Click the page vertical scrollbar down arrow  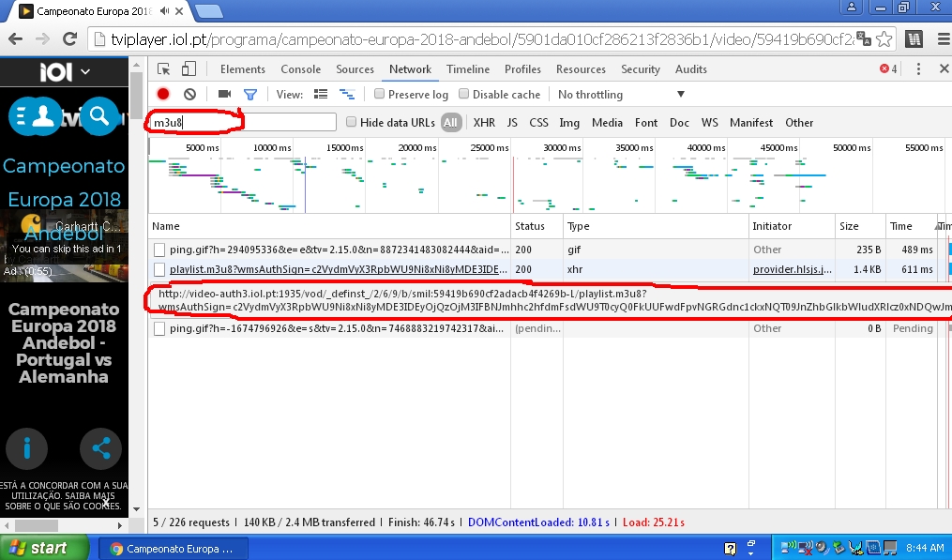137,509
